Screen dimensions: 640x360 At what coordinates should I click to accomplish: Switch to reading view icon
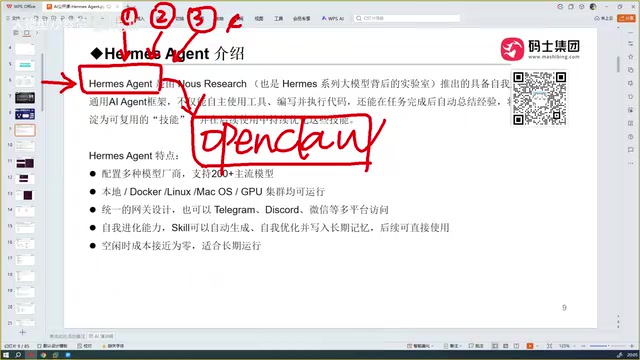(516, 346)
